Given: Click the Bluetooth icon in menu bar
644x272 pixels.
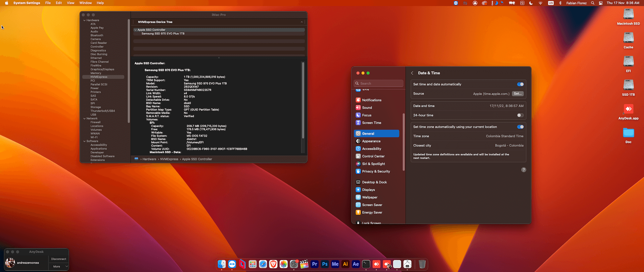Looking at the screenshot, I should tap(560, 3).
